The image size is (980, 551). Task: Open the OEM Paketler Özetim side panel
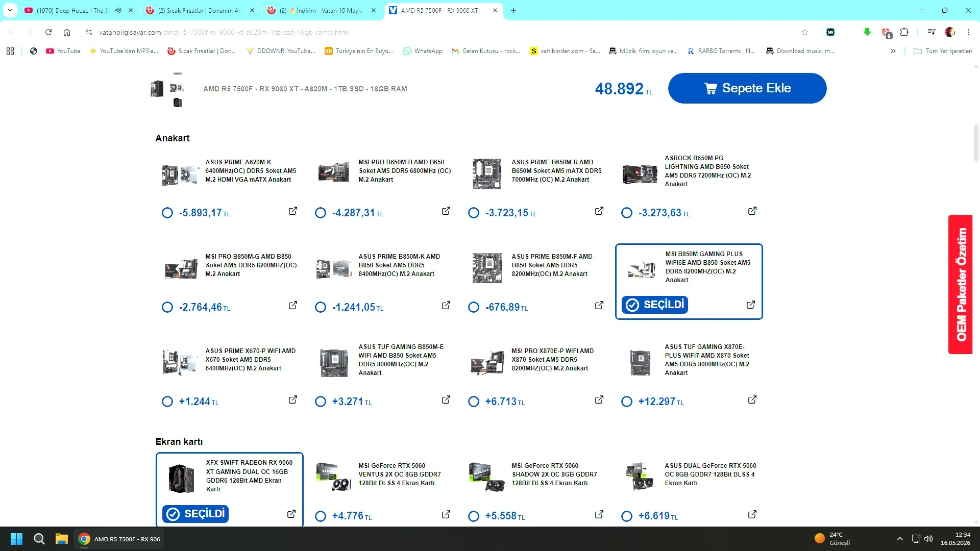pos(961,284)
